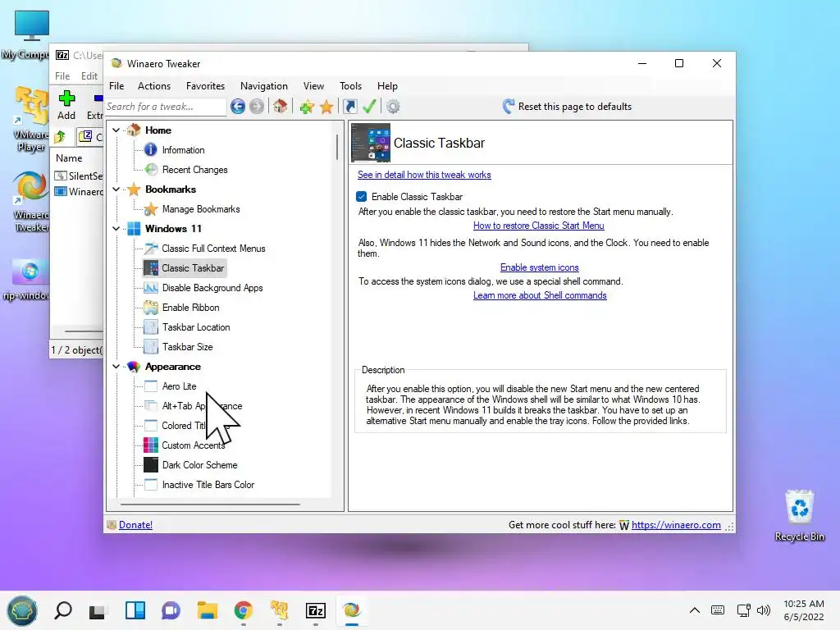Viewport: 840px width, 630px height.
Task: Collapse the Windows 11 tree node
Action: point(116,229)
